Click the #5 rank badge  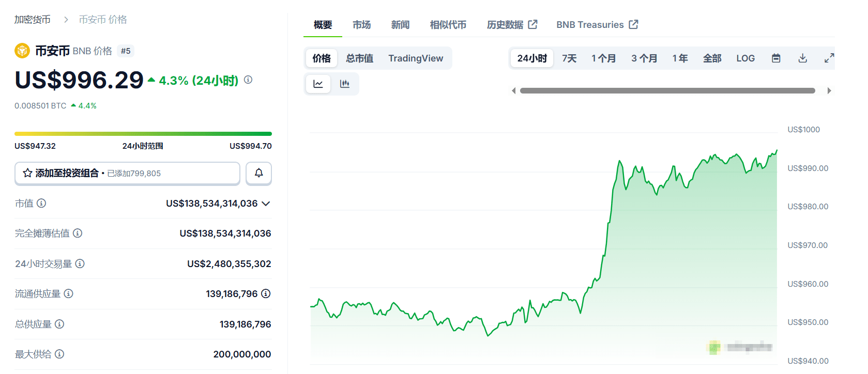pos(126,51)
